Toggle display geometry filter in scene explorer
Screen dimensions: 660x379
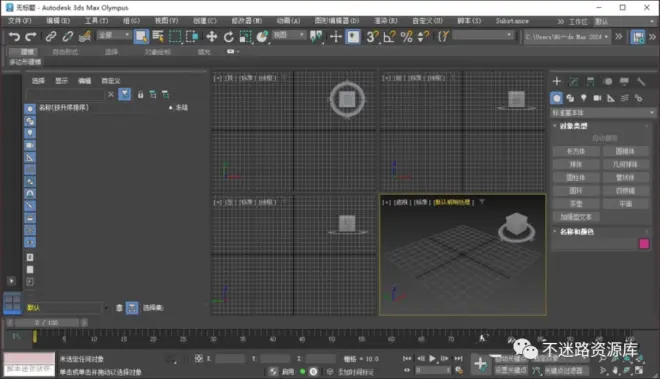30,109
